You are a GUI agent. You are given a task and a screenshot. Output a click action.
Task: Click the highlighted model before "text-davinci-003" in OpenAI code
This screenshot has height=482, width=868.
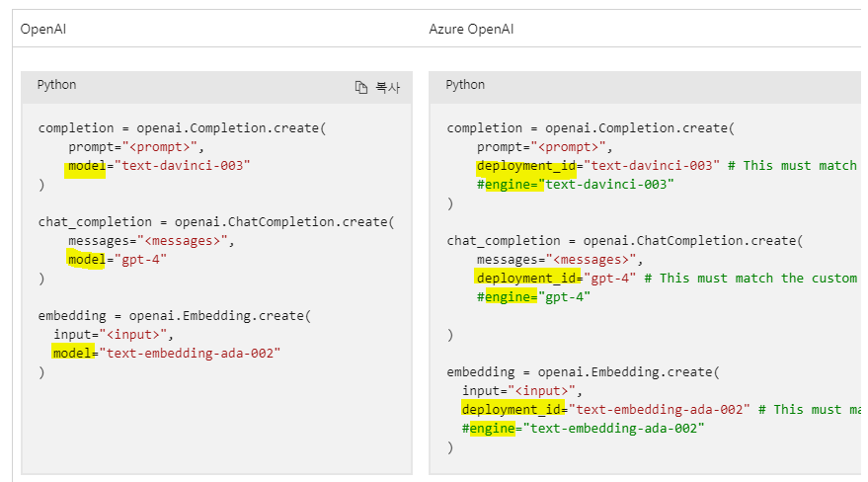click(x=86, y=166)
